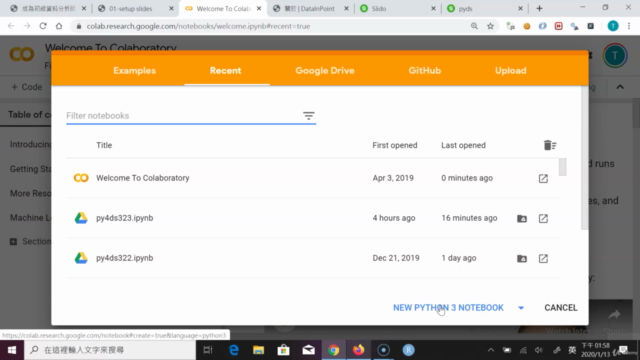
Task: Open Welcome To Colaboratory in new tab icon
Action: point(543,178)
